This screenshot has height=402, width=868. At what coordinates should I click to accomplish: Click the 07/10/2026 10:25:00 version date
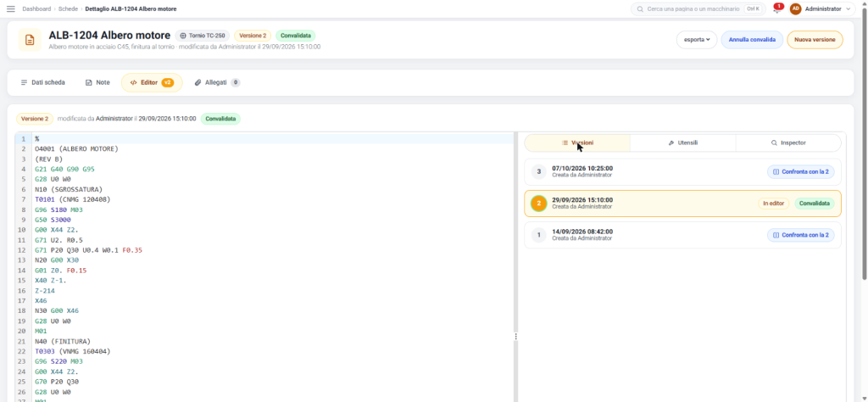coord(582,168)
